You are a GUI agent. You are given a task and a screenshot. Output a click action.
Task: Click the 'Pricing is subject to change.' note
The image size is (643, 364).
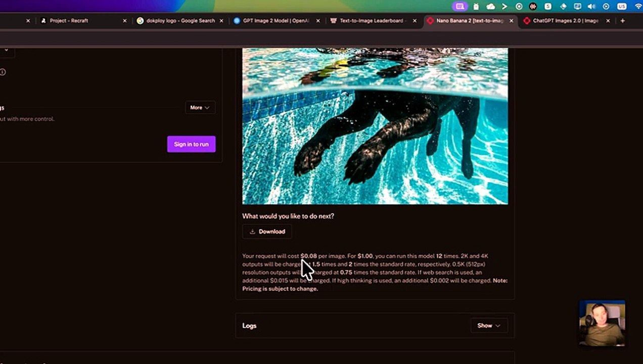280,289
